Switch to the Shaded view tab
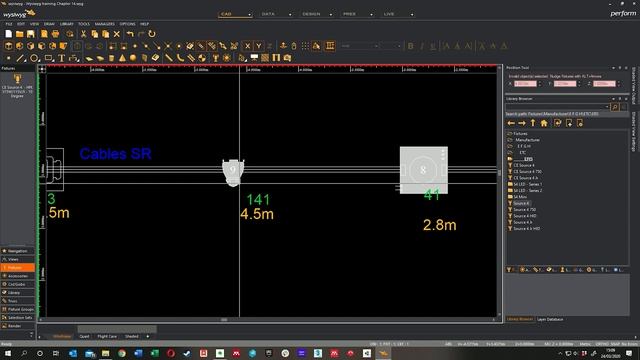This screenshot has width=640, height=360. [131, 336]
